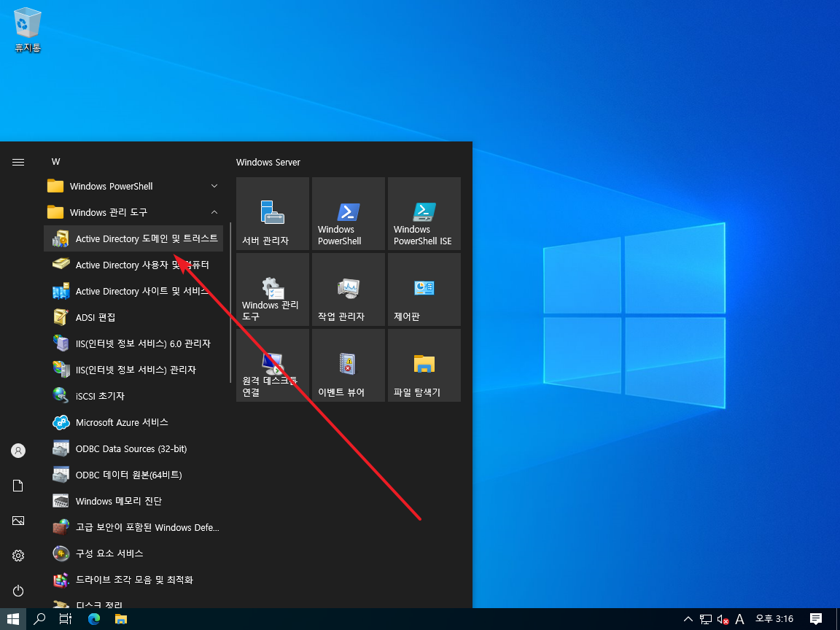Open ODBC 데이터 원본(64비트)
This screenshot has height=630, width=840.
click(133, 475)
